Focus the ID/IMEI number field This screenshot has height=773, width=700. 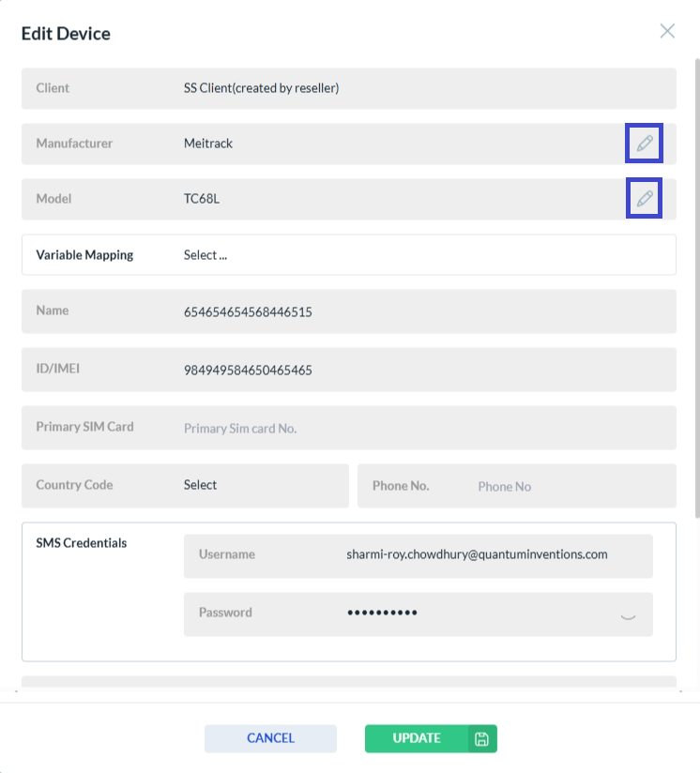click(248, 371)
